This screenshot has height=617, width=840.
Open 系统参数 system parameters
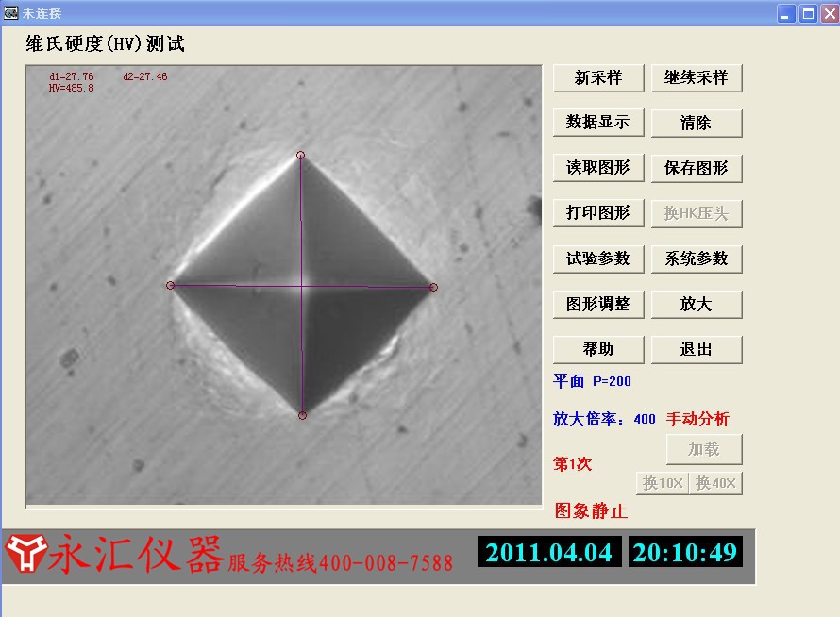pos(696,258)
